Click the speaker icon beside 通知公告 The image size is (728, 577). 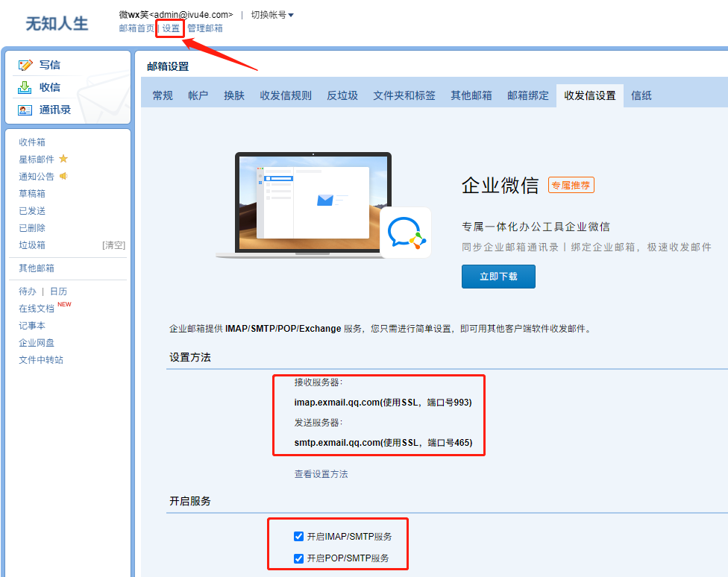64,176
